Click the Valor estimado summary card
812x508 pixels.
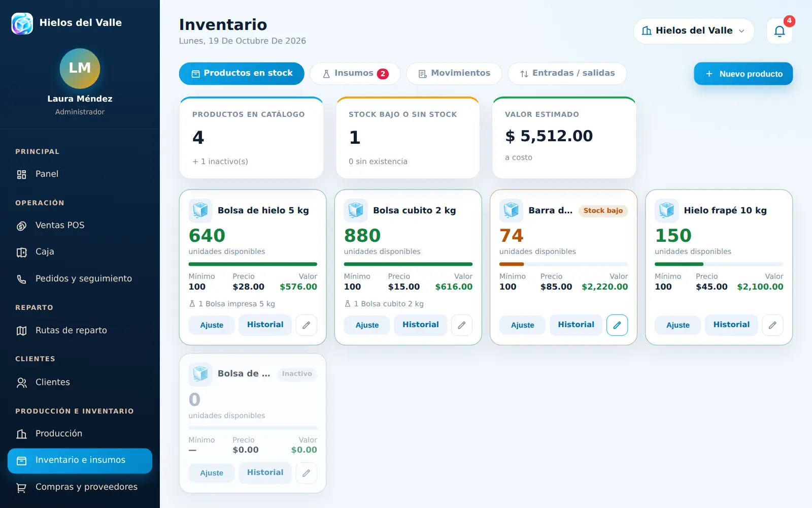[x=564, y=138]
